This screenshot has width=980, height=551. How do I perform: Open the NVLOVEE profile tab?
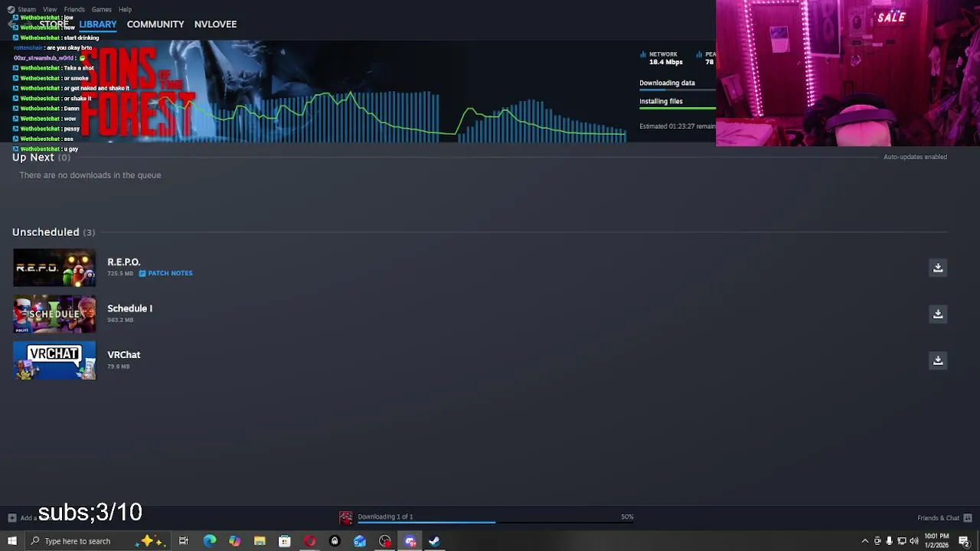click(x=215, y=24)
